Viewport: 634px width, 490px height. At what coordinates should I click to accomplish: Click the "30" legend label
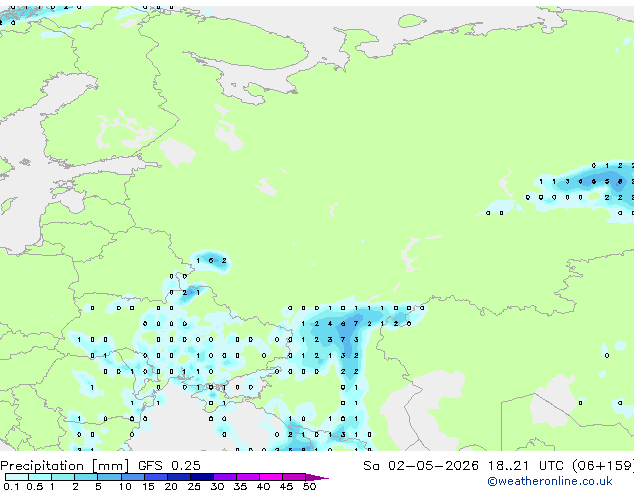pyautogui.click(x=217, y=486)
